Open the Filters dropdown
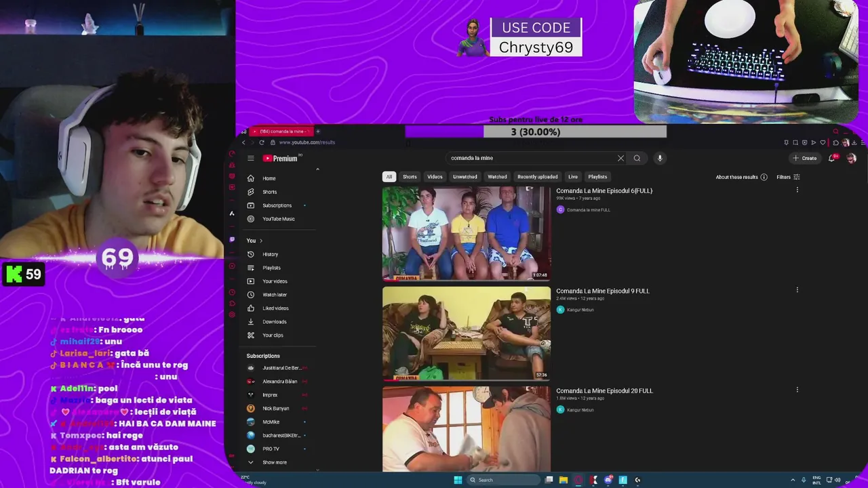The height and width of the screenshot is (488, 868). (788, 177)
